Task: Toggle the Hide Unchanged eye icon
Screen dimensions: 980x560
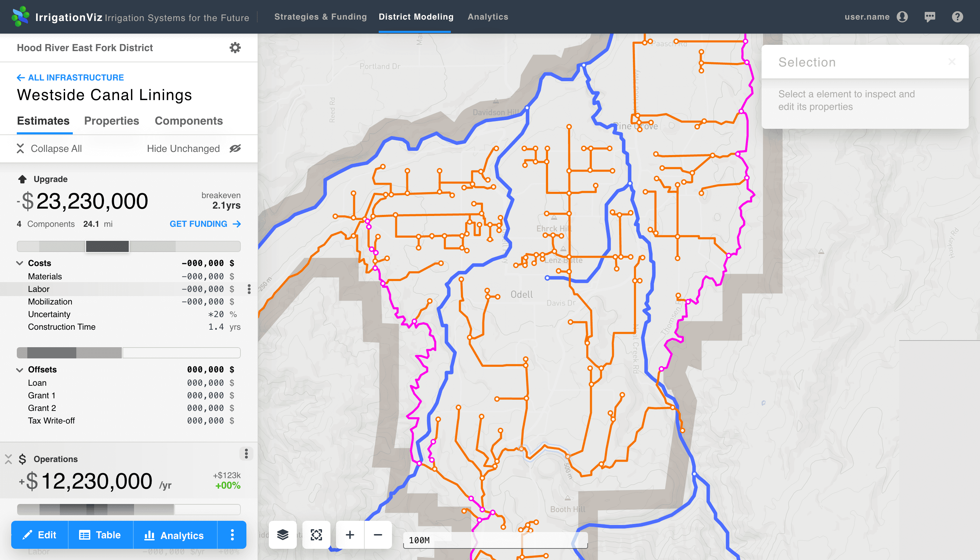Action: [235, 148]
